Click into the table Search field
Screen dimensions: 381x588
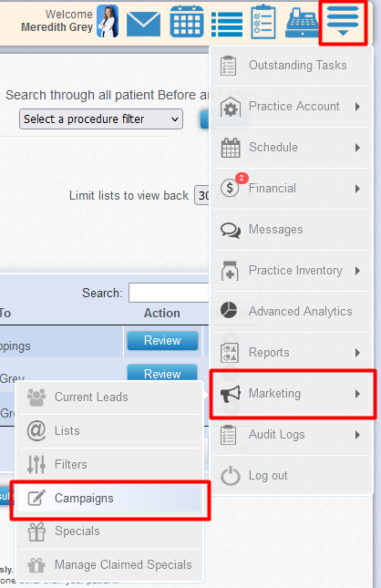point(169,293)
